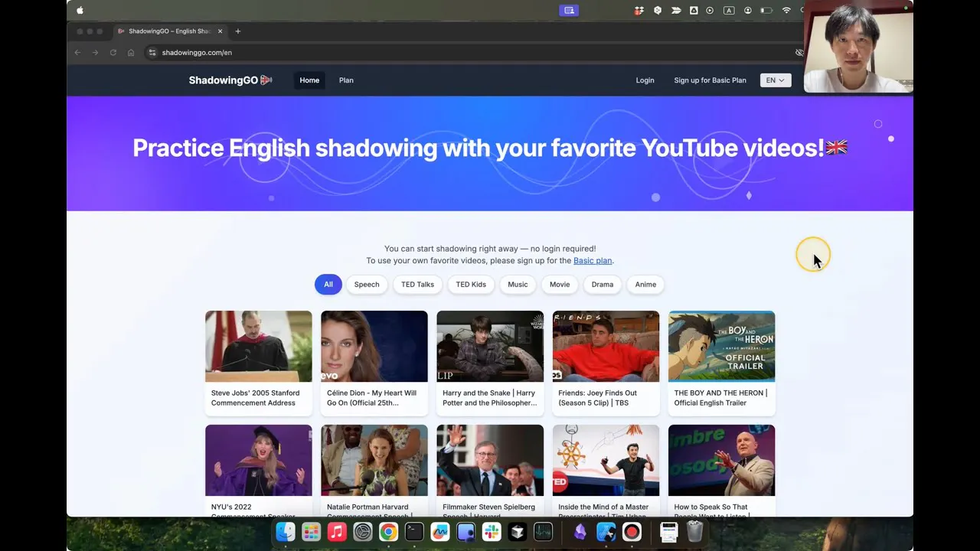
Task: Click the ShadowingGO logo
Action: [x=230, y=80]
